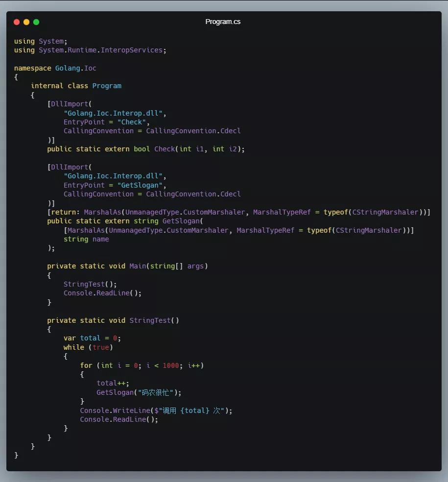
Task: Click the "var total = 0;" line
Action: [x=92, y=338]
